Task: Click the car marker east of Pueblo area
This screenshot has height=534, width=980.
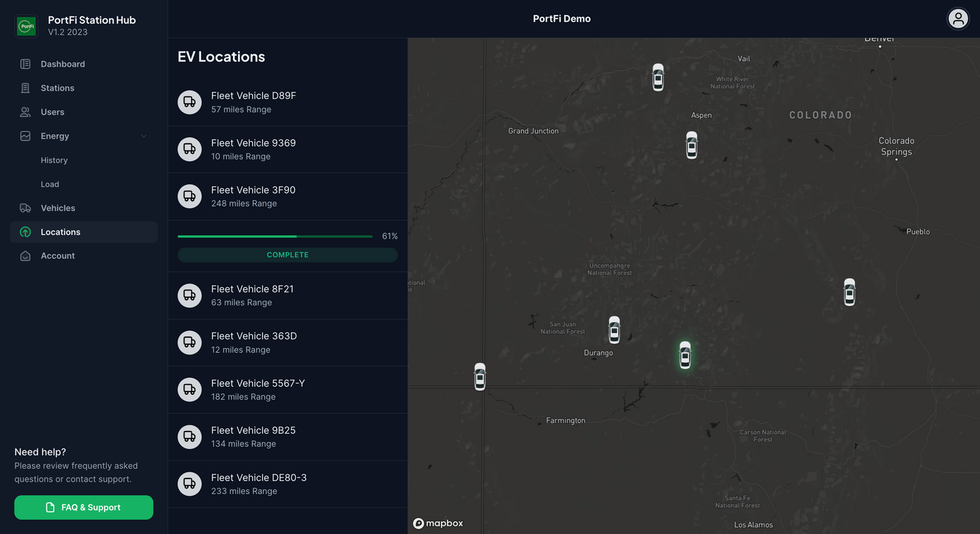Action: pyautogui.click(x=849, y=292)
